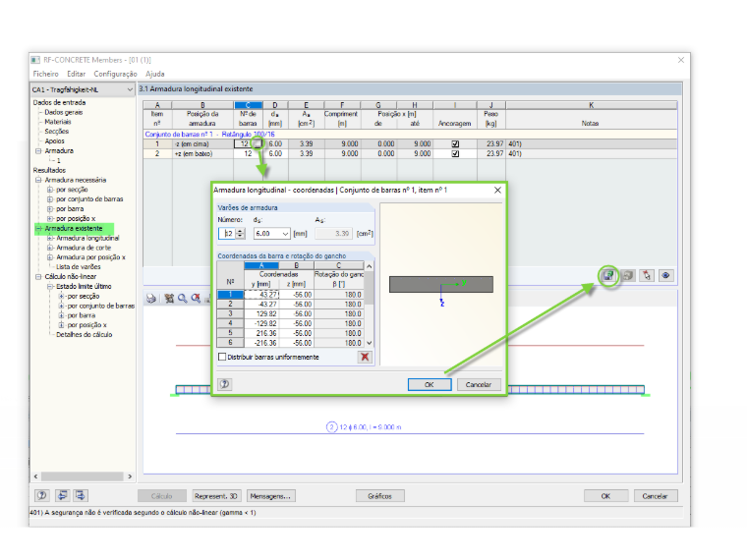
Task: Click main window Cancelar button
Action: click(655, 496)
